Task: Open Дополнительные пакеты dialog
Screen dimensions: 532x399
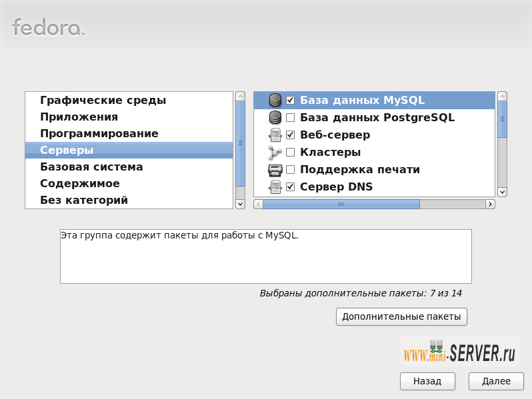Action: tap(401, 316)
